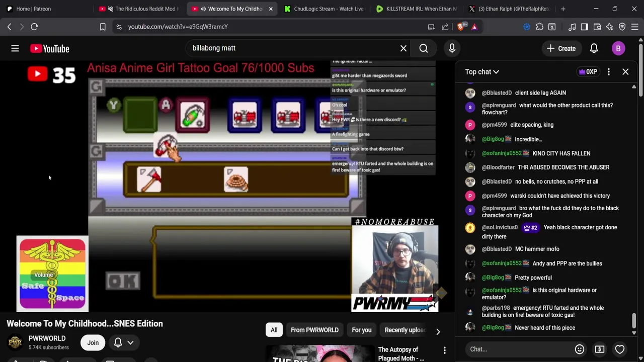This screenshot has height=362, width=644.
Task: Open The Autopsy of Plagued Moth title
Action: point(401,353)
